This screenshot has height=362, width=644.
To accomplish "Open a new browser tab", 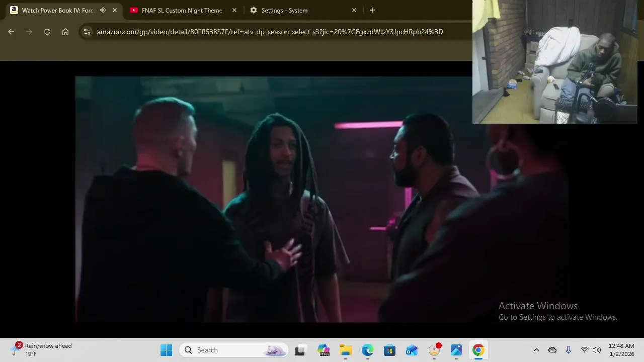I will point(372,10).
